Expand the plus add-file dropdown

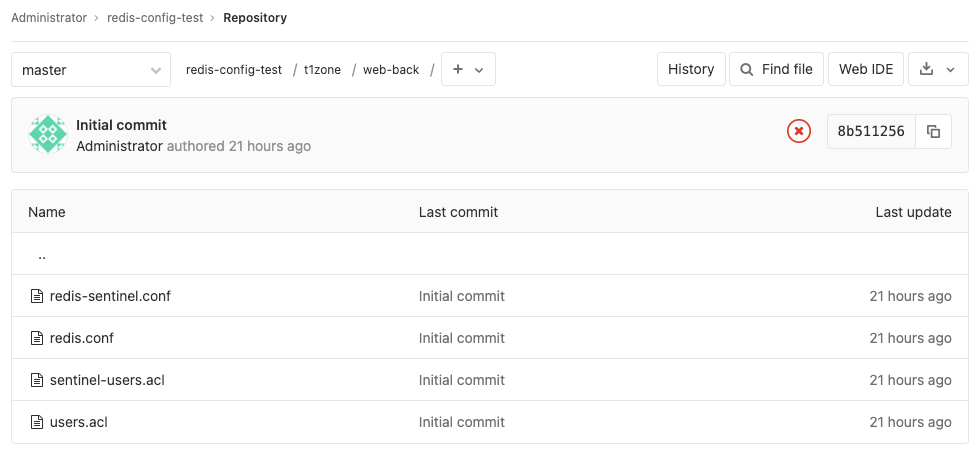(468, 70)
